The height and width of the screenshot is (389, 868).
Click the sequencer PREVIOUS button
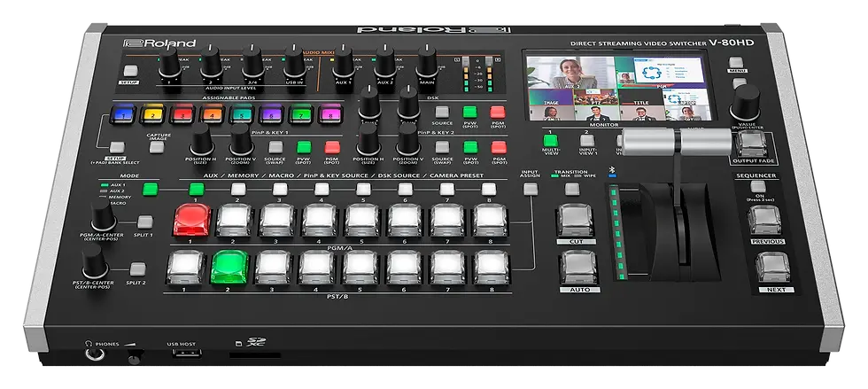(765, 222)
